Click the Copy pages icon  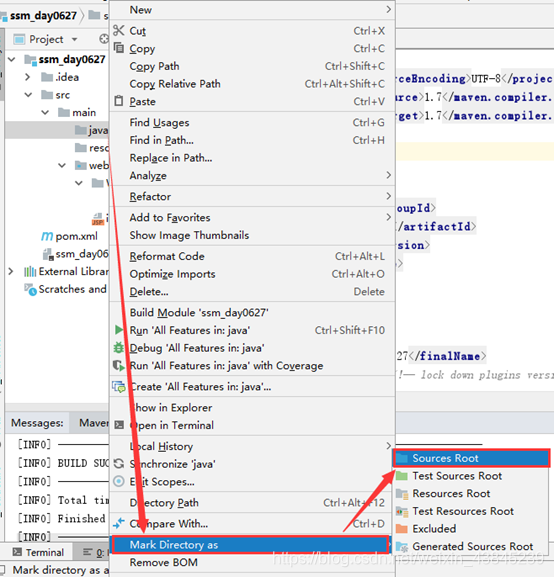[x=119, y=48]
